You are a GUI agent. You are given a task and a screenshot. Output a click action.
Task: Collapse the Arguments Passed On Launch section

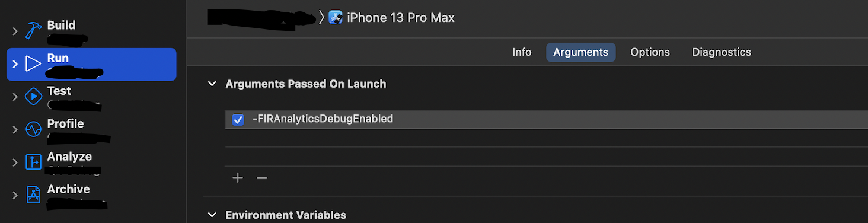(x=212, y=84)
